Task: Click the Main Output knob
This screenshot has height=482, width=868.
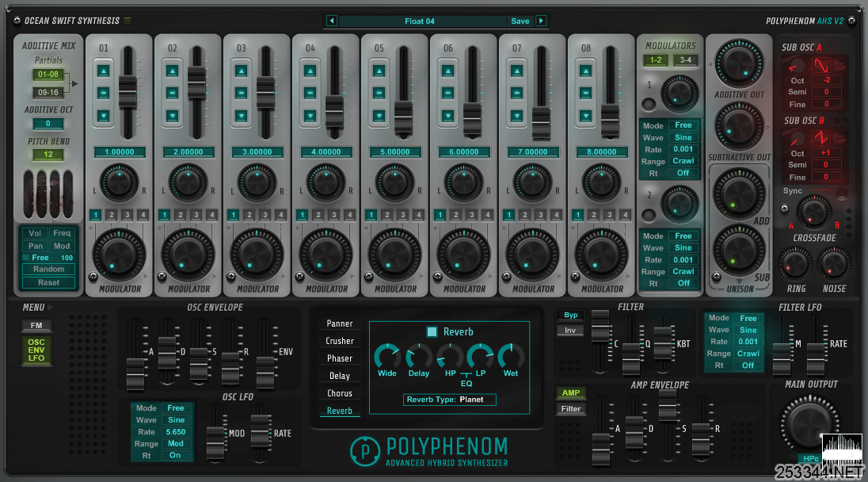Action: click(809, 426)
